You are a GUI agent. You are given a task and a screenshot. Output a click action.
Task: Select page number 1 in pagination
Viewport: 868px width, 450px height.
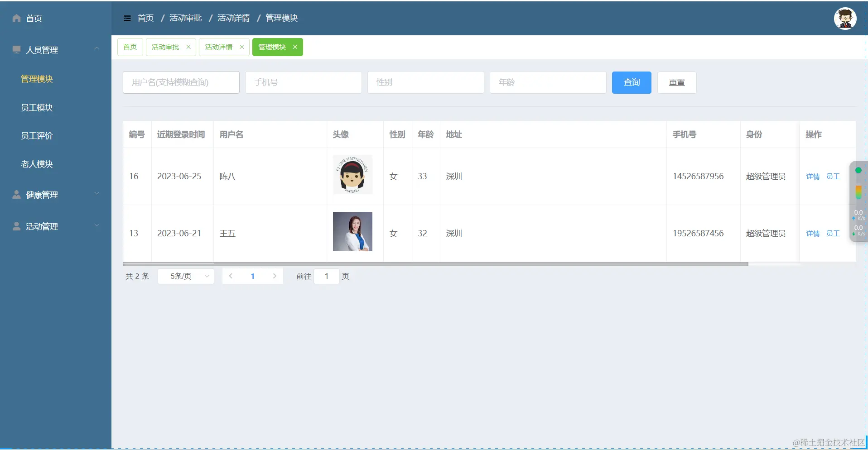(x=253, y=276)
